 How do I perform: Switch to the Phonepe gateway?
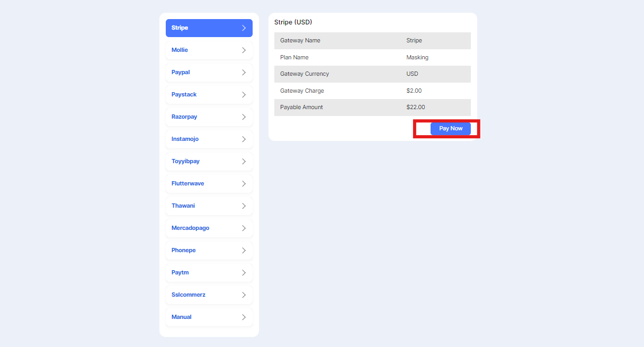tap(209, 251)
